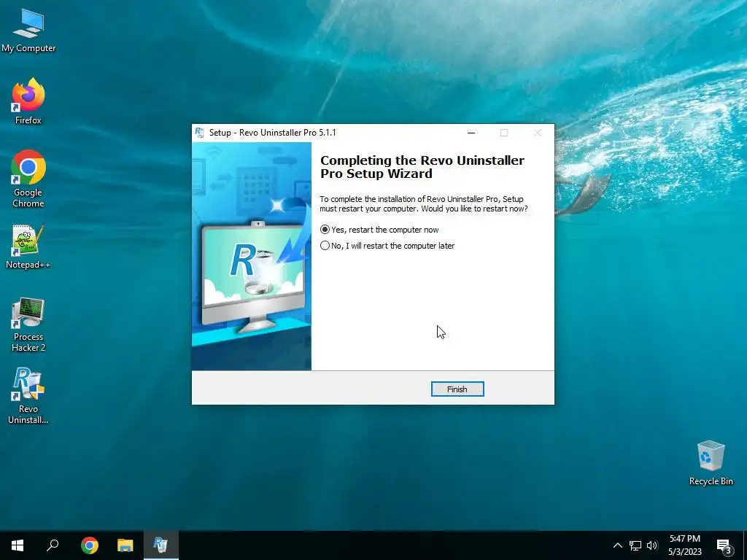Screen dimensions: 747x560
Task: Open the Recycle Bin
Action: [x=711, y=463]
